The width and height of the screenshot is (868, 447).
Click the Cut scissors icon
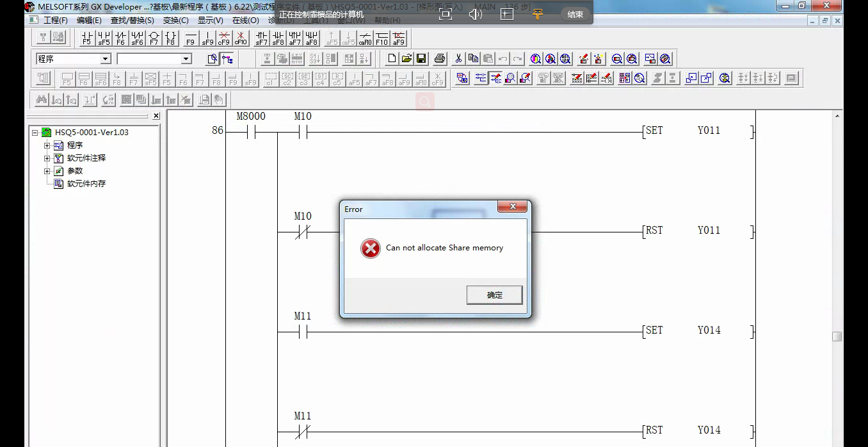click(458, 59)
